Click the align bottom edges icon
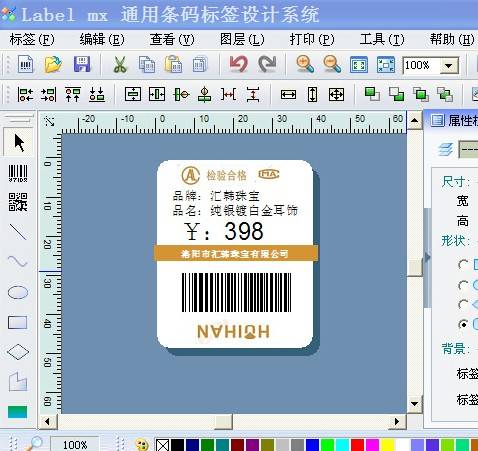The width and height of the screenshot is (478, 451). 97,95
